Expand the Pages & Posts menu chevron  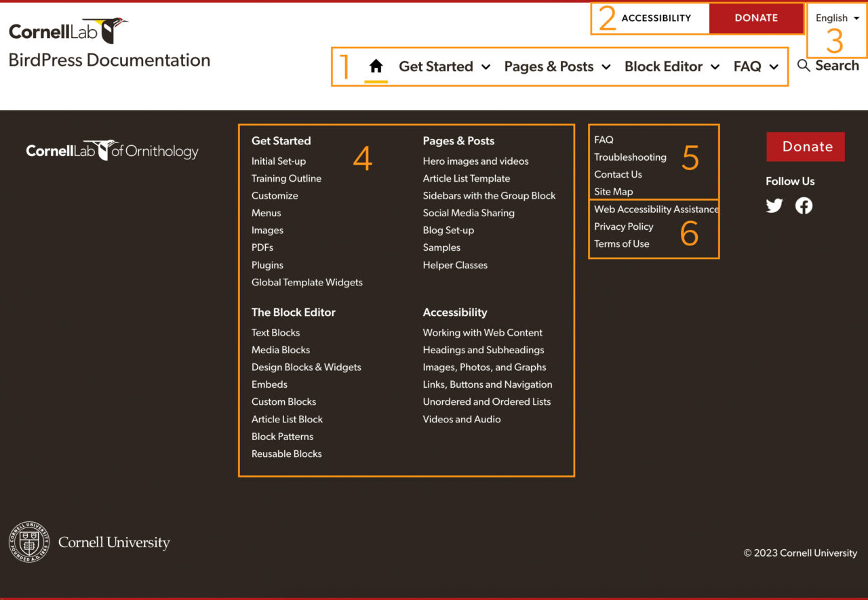tap(606, 67)
